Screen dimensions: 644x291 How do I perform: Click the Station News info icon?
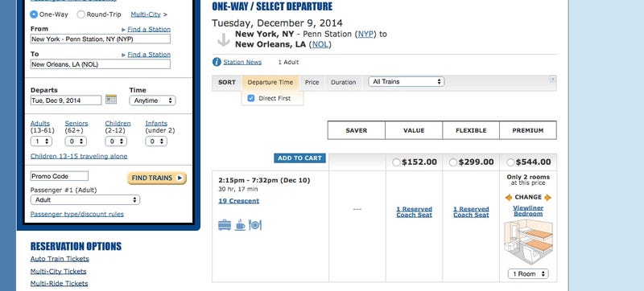click(x=217, y=62)
